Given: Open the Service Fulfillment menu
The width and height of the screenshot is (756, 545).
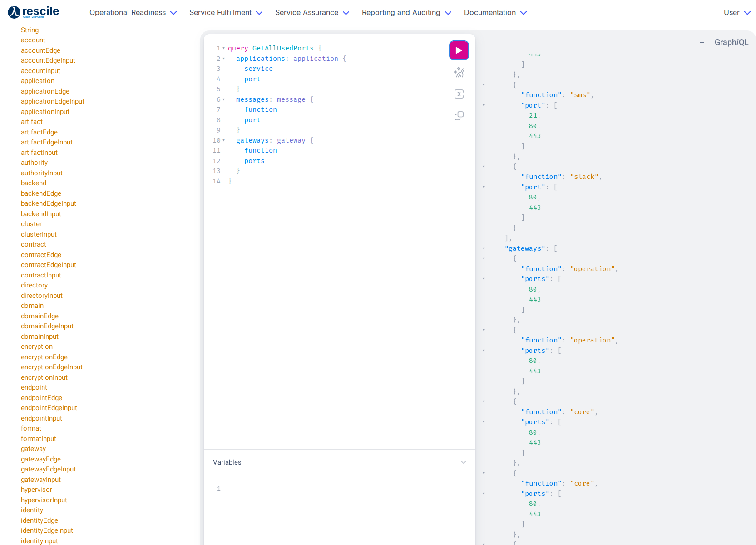Looking at the screenshot, I should click(x=226, y=13).
